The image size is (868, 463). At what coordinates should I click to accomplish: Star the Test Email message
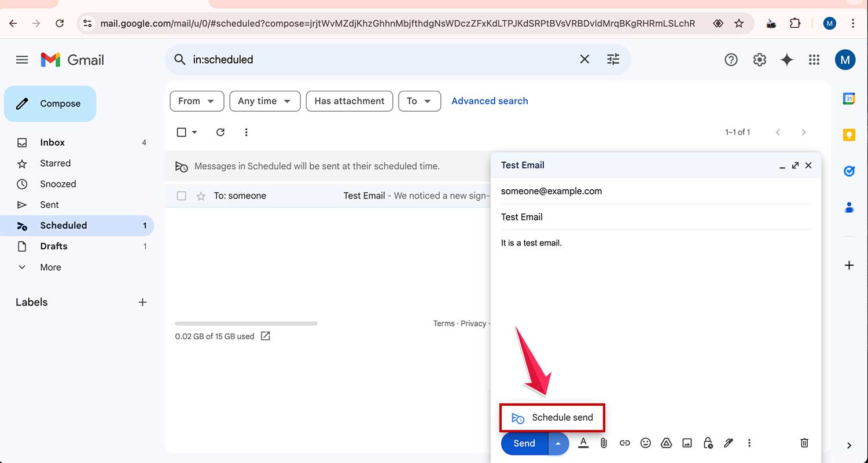pyautogui.click(x=201, y=196)
